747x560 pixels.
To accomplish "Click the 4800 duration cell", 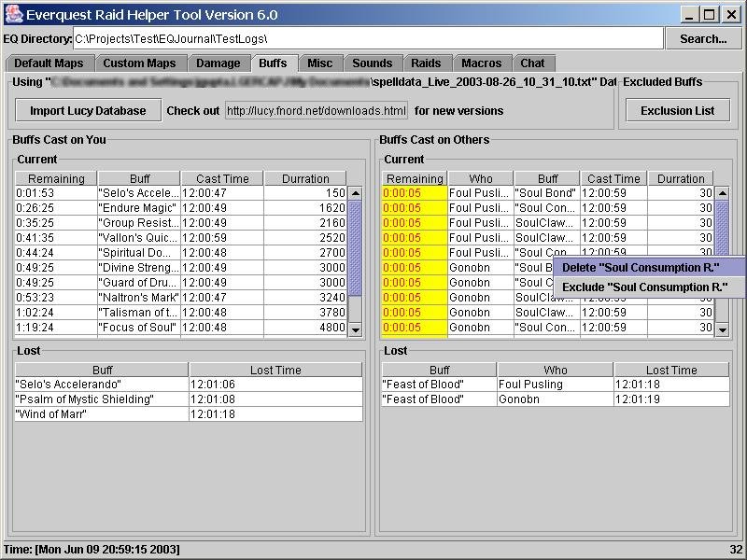I will [305, 328].
